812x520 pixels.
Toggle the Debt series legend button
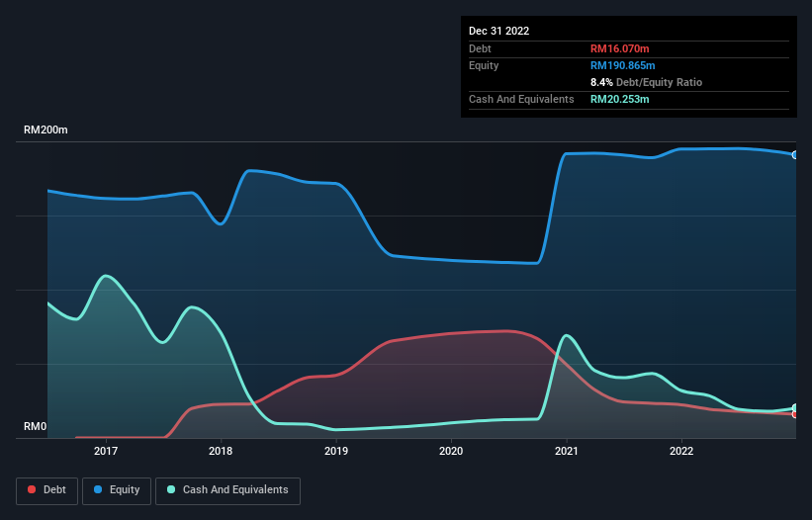pos(47,490)
